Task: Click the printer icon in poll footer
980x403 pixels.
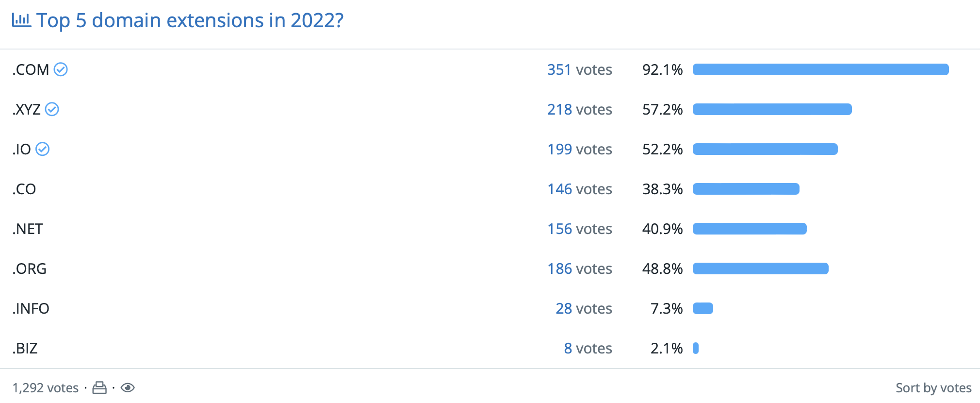Action: (99, 388)
